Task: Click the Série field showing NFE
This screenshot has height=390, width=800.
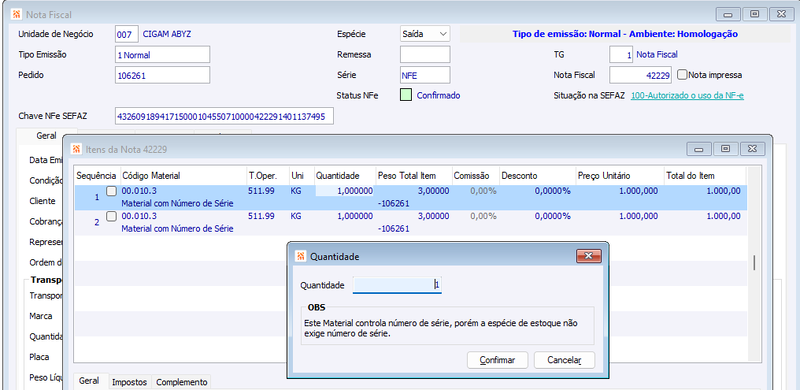Action: pyautogui.click(x=425, y=75)
